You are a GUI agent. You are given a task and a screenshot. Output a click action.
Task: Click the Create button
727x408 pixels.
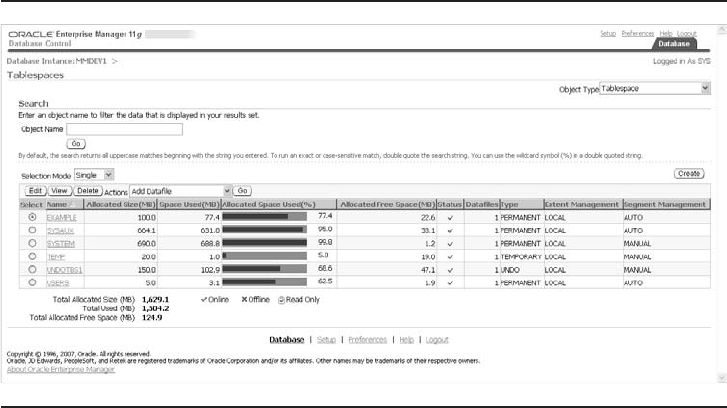[x=689, y=173]
